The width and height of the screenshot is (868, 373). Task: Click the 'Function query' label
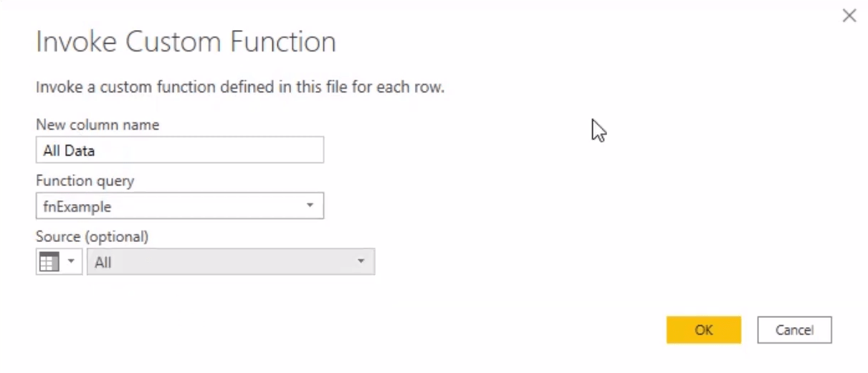click(x=85, y=180)
